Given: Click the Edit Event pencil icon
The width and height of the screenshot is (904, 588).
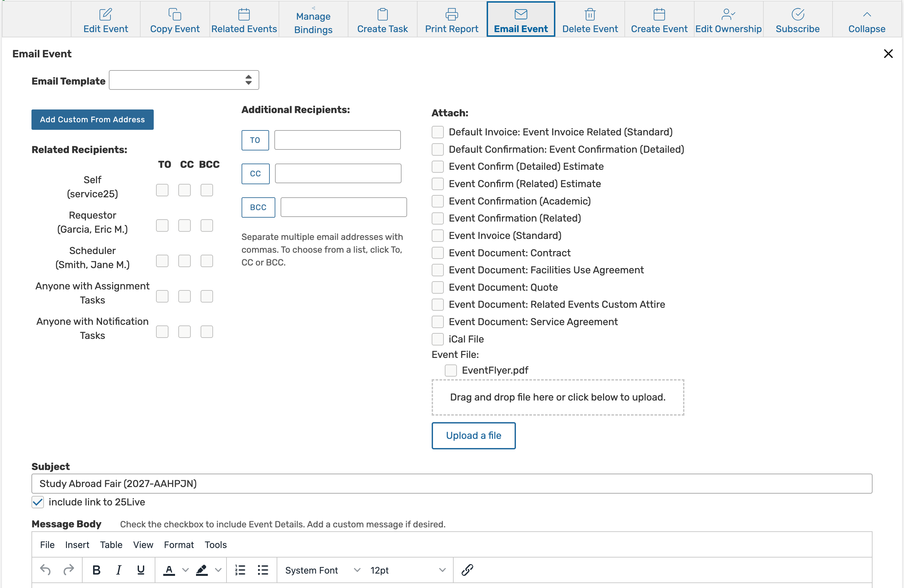Looking at the screenshot, I should pos(105,14).
